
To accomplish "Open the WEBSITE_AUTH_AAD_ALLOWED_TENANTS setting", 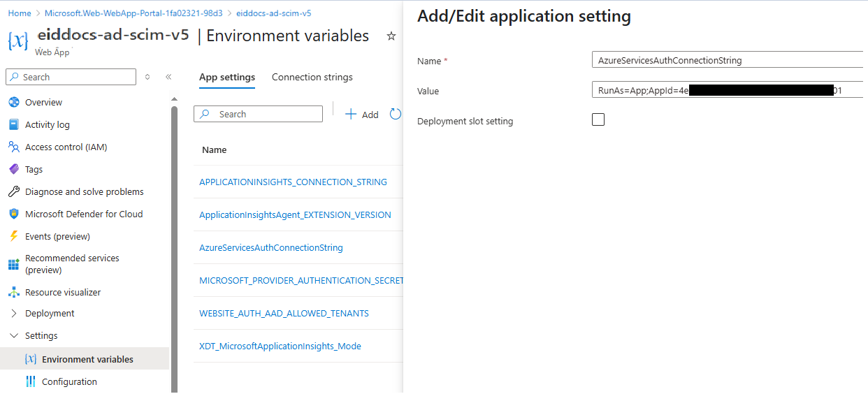I will [x=284, y=314].
